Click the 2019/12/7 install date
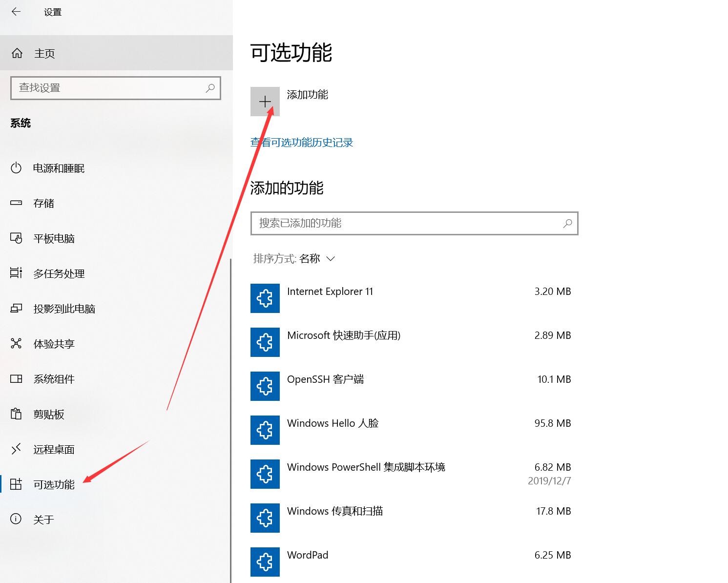The image size is (728, 583). pos(549,481)
